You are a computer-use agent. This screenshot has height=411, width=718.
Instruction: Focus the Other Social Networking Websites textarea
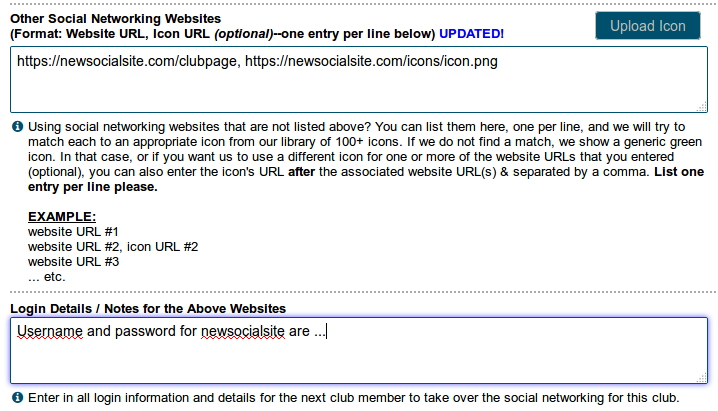(359, 80)
